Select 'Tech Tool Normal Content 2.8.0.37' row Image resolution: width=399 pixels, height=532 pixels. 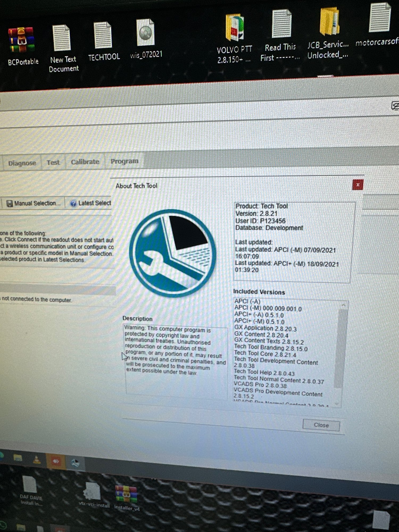(x=279, y=380)
